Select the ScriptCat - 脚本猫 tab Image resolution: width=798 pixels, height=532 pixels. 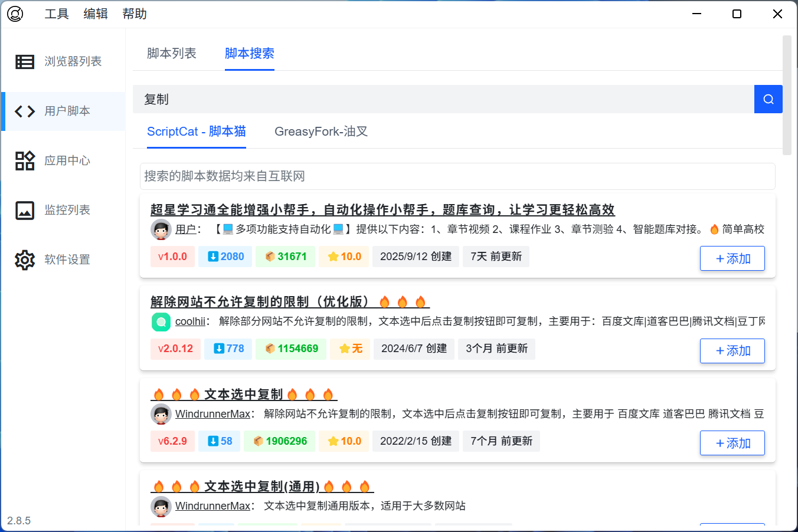(x=196, y=132)
